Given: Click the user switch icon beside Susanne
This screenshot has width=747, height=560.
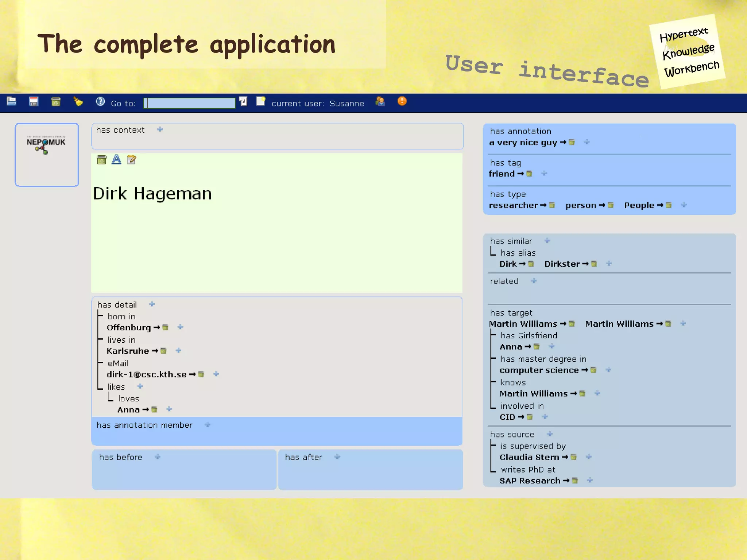Looking at the screenshot, I should point(380,101).
